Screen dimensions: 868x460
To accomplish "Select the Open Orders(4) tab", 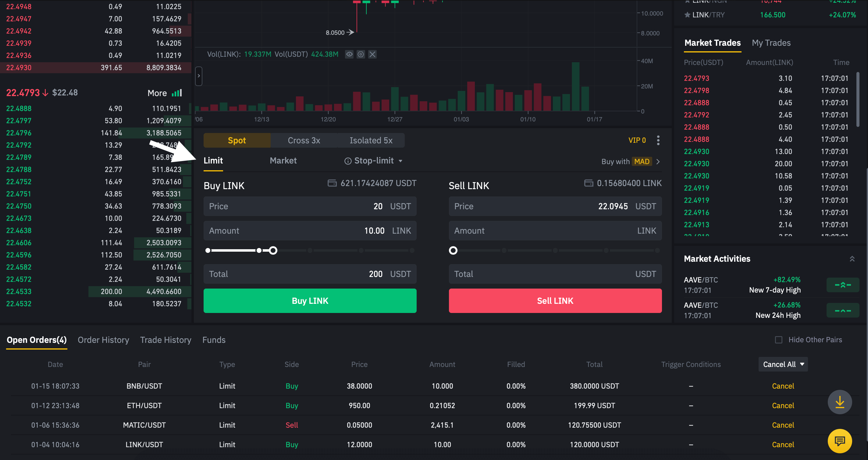I will click(x=36, y=340).
